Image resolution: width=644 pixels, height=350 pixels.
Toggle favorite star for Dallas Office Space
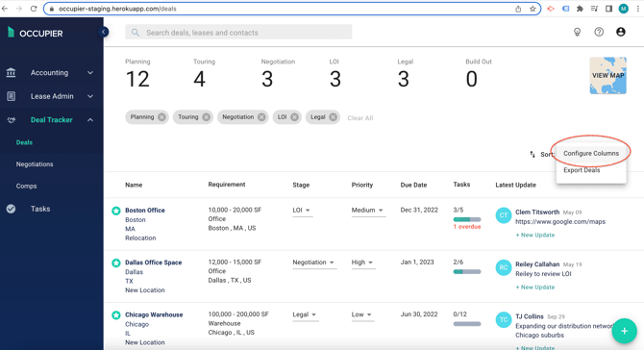tap(116, 262)
